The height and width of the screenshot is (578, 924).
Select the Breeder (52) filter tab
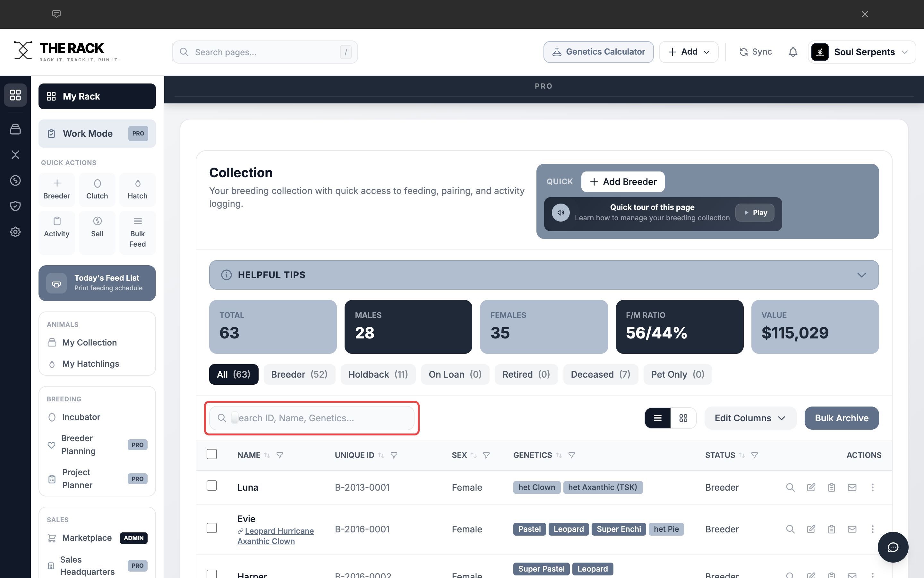(299, 374)
